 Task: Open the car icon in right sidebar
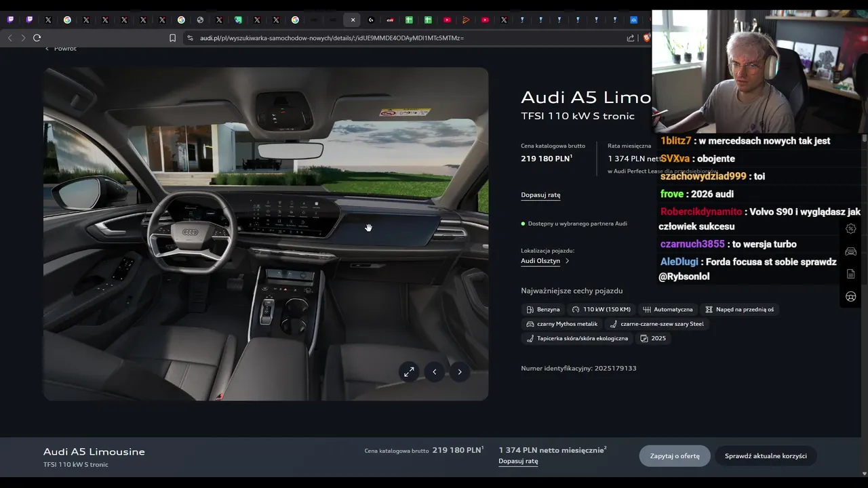point(851,251)
